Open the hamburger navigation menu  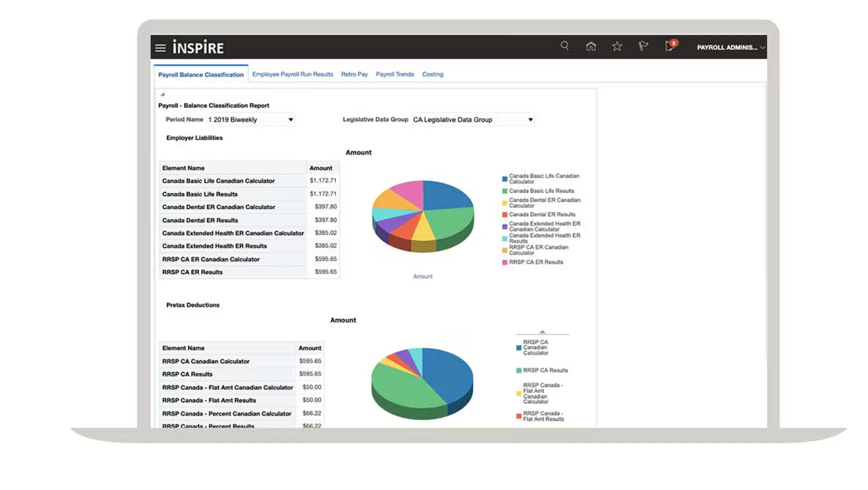pyautogui.click(x=160, y=48)
